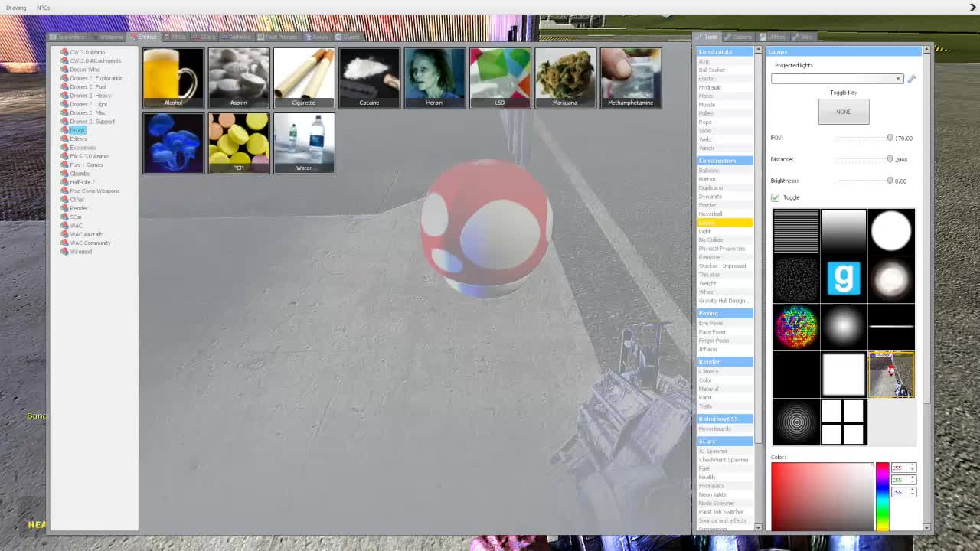The height and width of the screenshot is (551, 980).
Task: Select the Stacker - Improved tool
Action: [722, 266]
